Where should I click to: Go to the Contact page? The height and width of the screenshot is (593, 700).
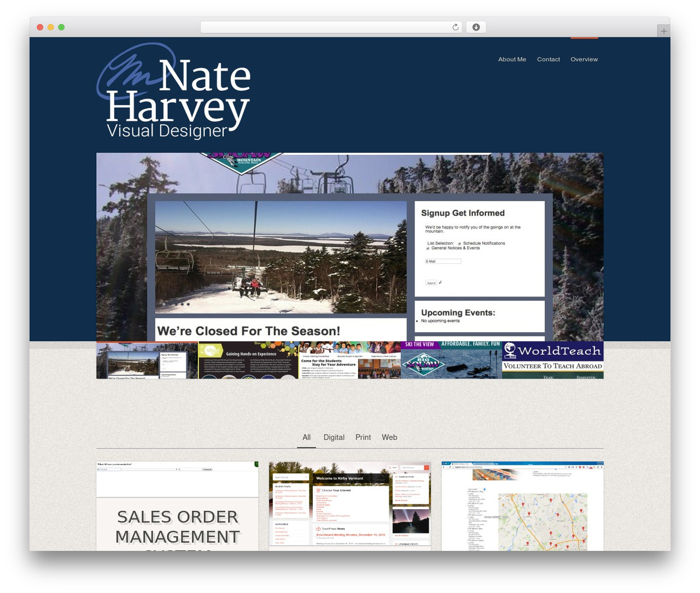coord(549,59)
